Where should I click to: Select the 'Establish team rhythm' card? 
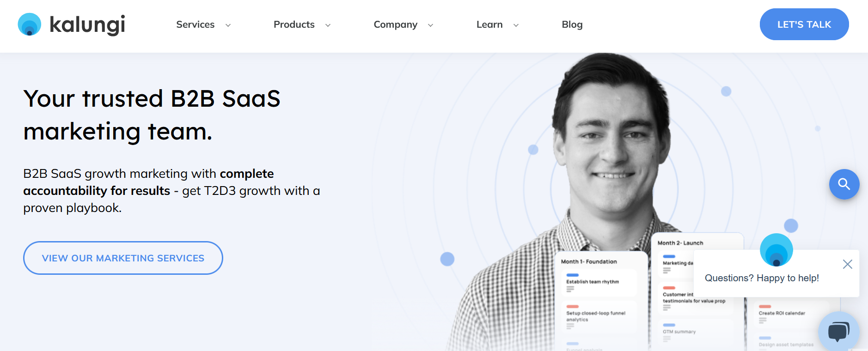(x=598, y=283)
